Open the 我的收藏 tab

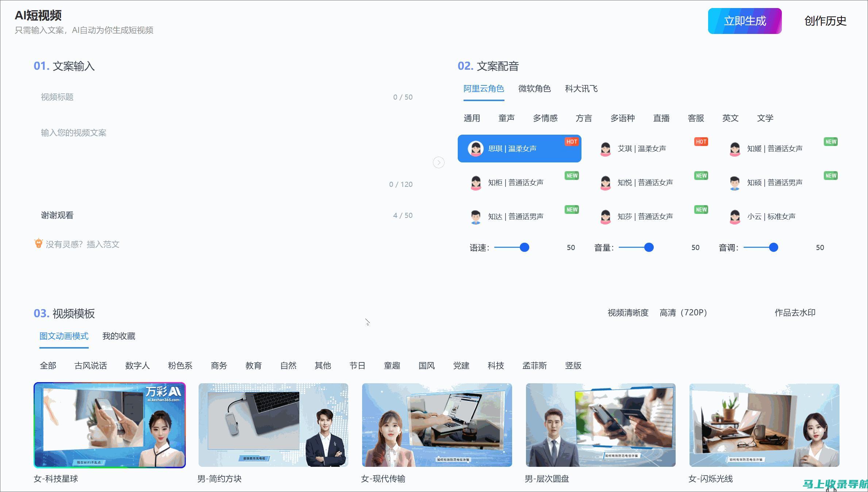pos(119,336)
